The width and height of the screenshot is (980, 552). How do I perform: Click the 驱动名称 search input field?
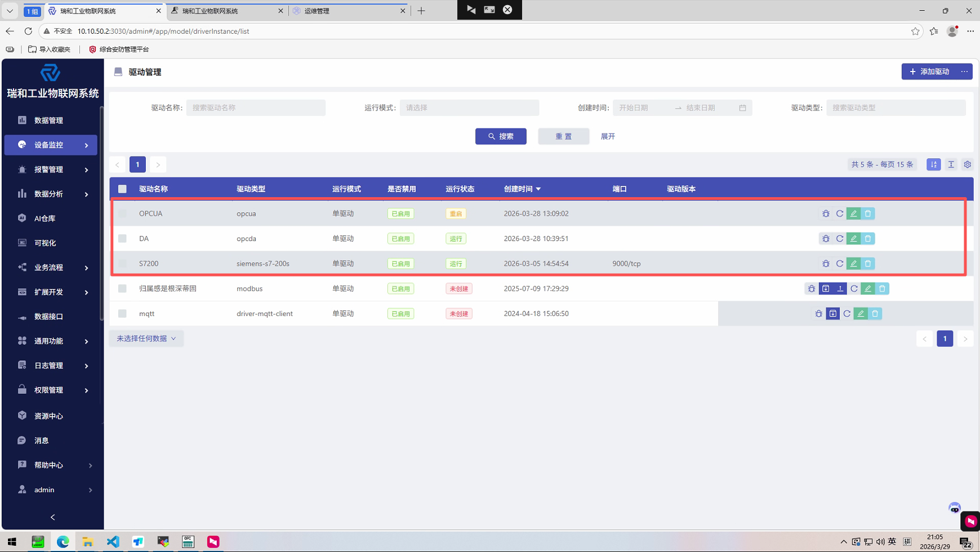click(256, 108)
